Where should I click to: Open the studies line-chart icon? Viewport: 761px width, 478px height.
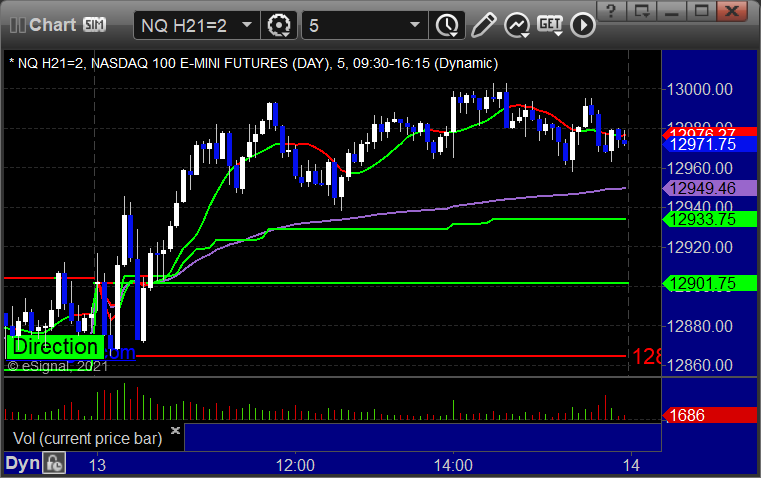pyautogui.click(x=516, y=25)
